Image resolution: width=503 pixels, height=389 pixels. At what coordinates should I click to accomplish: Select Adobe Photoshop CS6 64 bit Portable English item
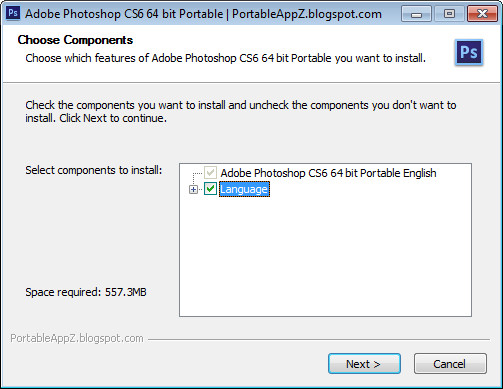[x=328, y=173]
